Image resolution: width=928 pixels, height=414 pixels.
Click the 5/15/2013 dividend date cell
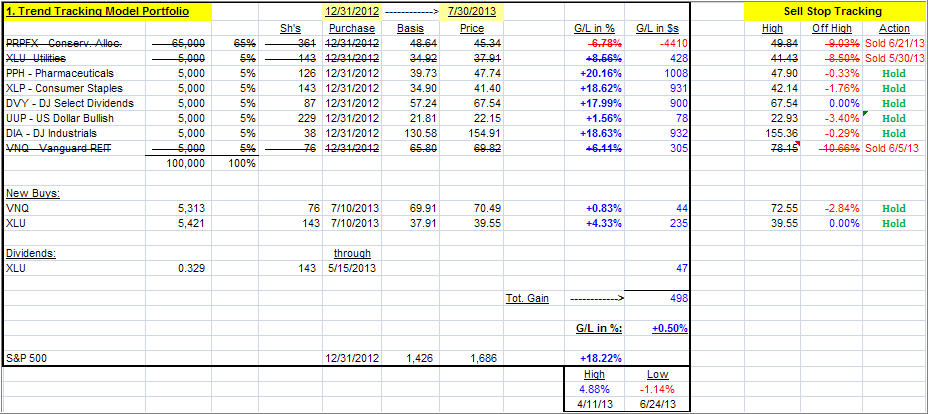coord(352,269)
